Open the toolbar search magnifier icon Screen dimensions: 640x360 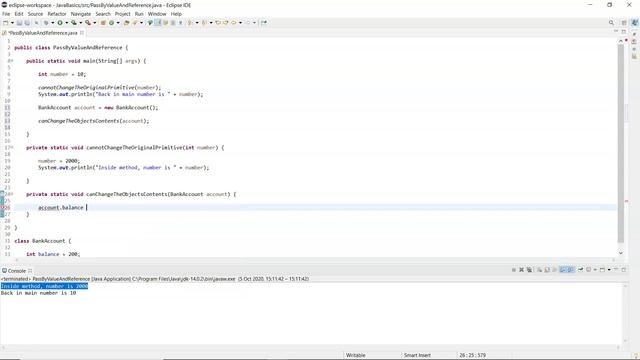611,23
